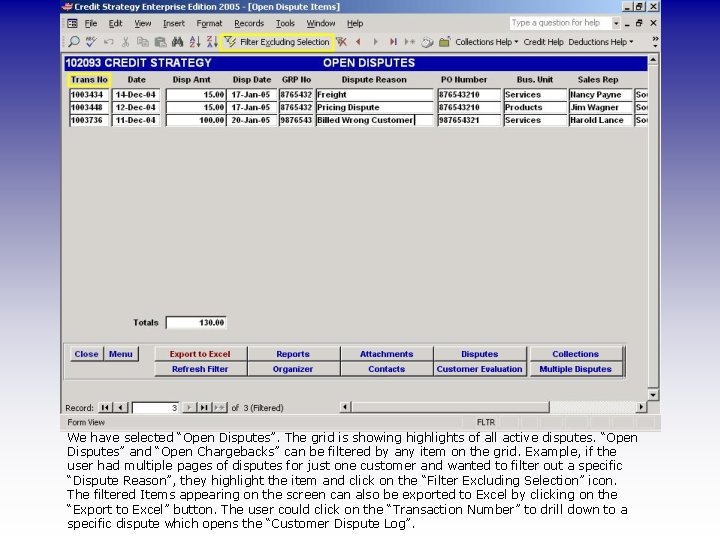Click the horizontal scrollbar right arrow
The width and height of the screenshot is (720, 540).
641,407
